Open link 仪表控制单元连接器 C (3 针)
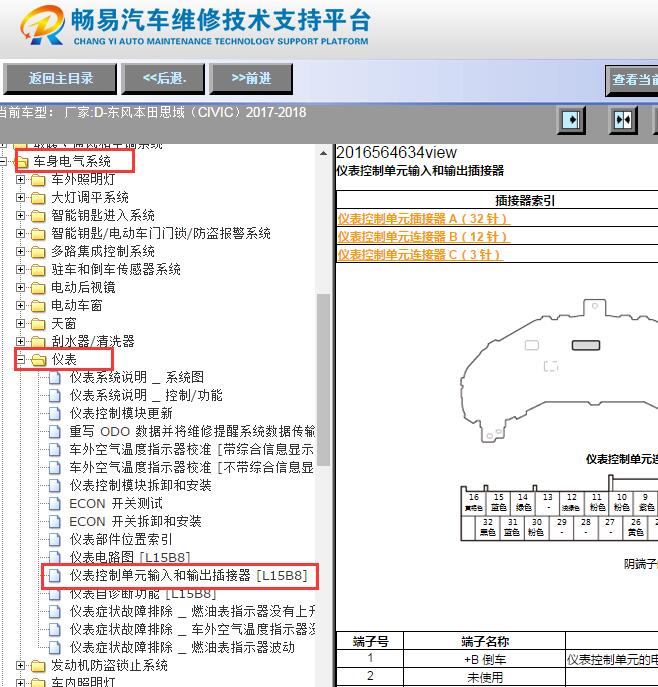658x687 pixels. click(420, 255)
